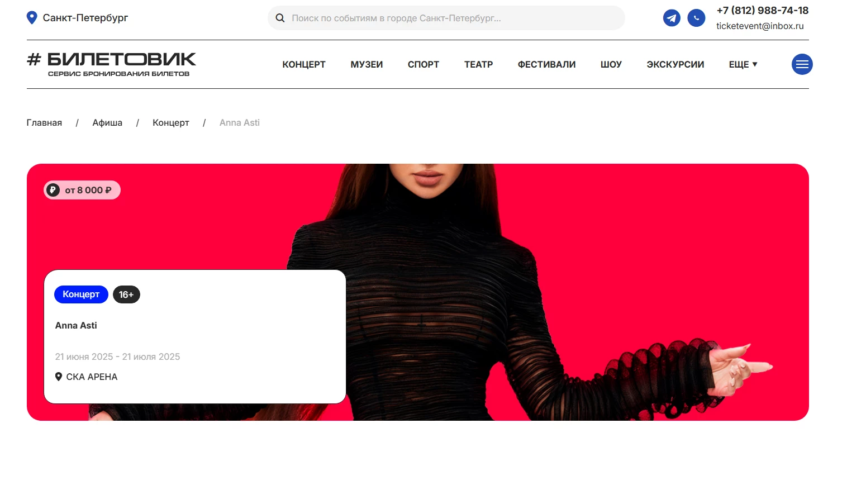Open the blue hamburger menu button
This screenshot has width=847, height=504.
pyautogui.click(x=802, y=64)
